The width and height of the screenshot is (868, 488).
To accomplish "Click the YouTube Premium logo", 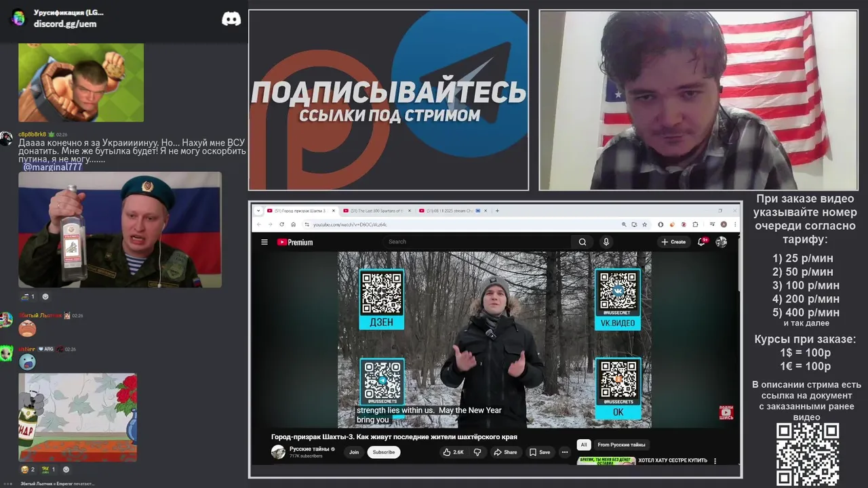I will tap(295, 242).
